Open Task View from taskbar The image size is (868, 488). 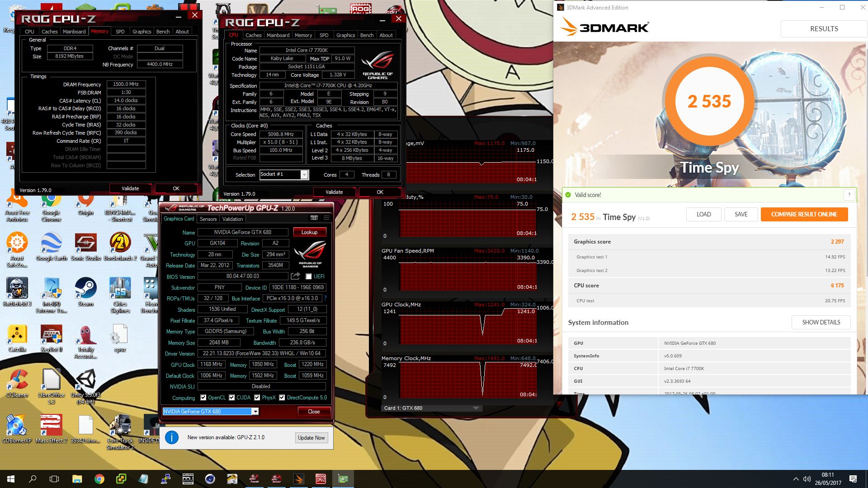54,479
